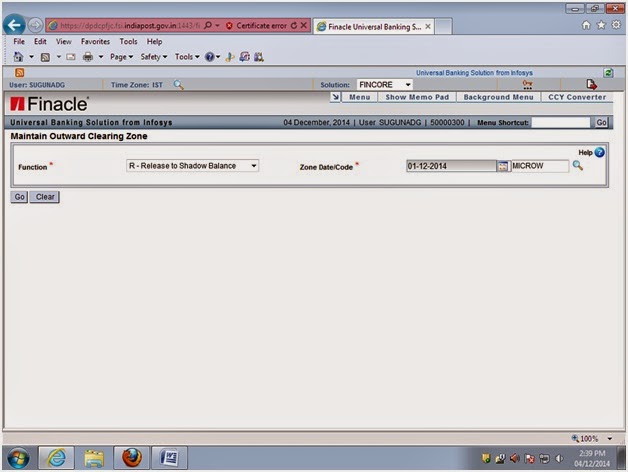This screenshot has width=628, height=472.
Task: Expand the RSS feeds toolbar dropdown arrow
Action: (x=59, y=57)
